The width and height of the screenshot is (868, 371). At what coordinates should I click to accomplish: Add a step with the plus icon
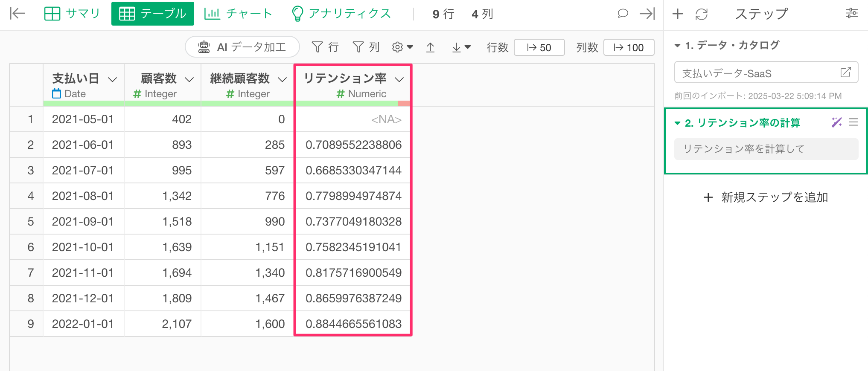click(678, 14)
